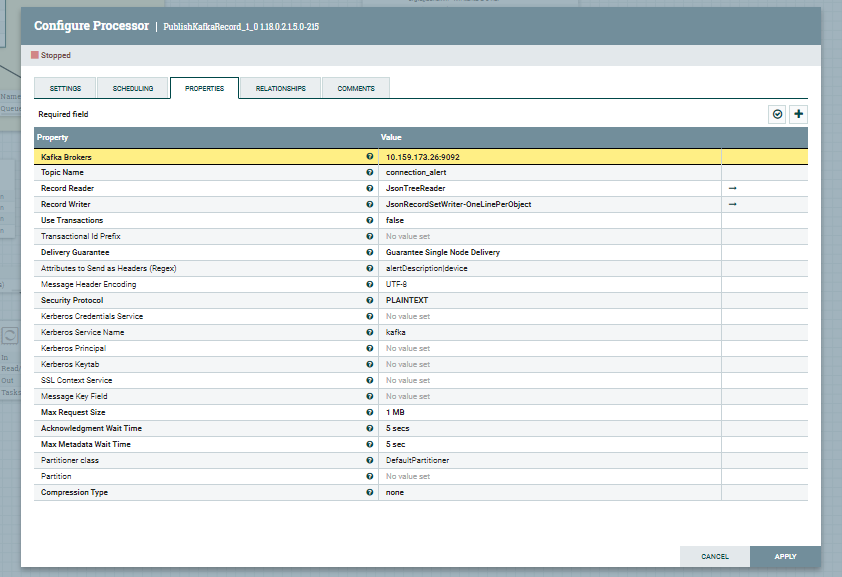Image resolution: width=842 pixels, height=577 pixels.
Task: Open help icon for Max Metadata Wait Time
Action: [x=369, y=444]
